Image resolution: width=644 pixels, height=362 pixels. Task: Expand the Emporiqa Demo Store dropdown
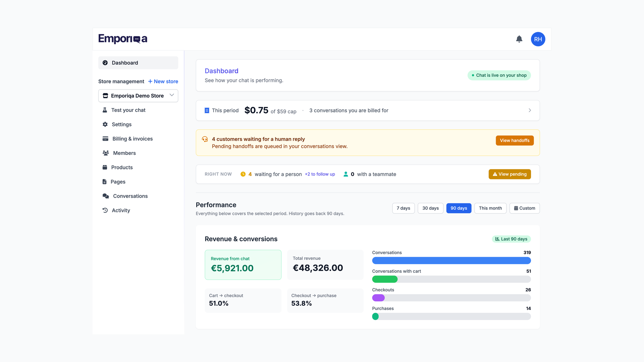[138, 96]
